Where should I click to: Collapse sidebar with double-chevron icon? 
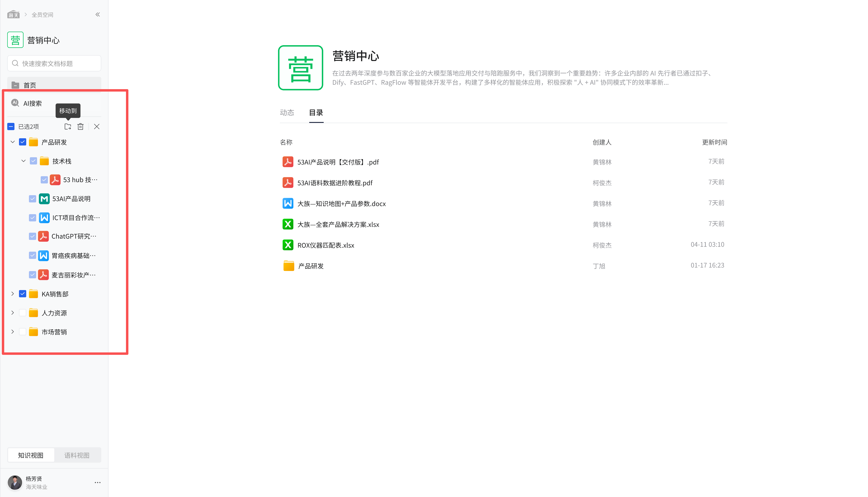tap(98, 14)
